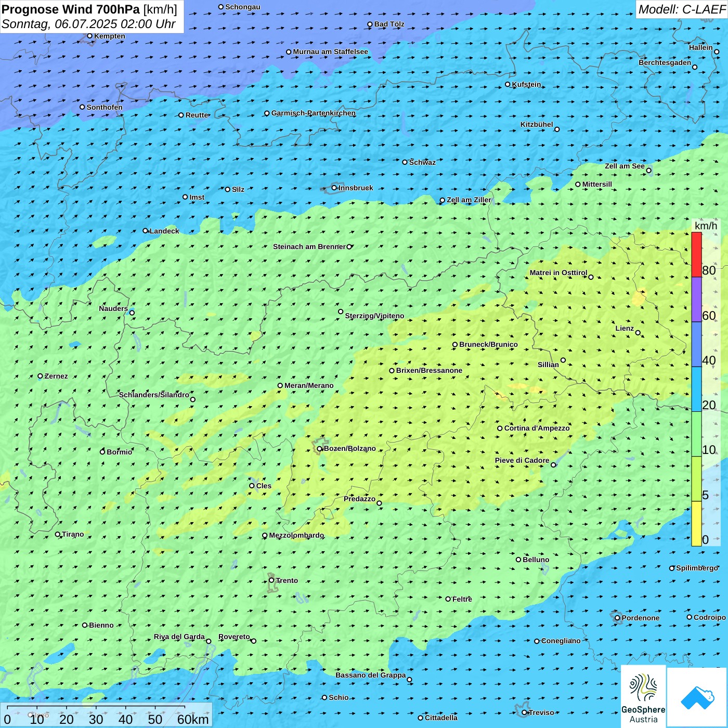Click the GeoSphere Austria logo
The image size is (728, 728).
[643, 697]
